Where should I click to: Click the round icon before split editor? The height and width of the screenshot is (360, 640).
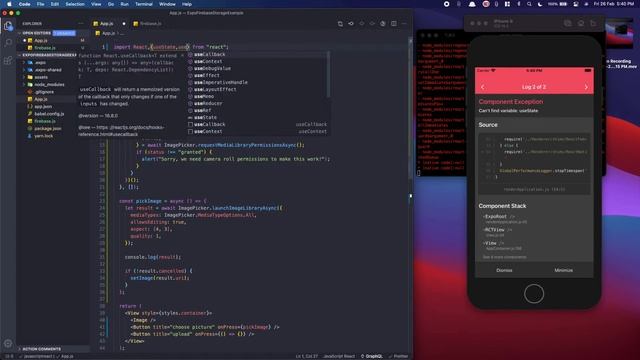click(383, 24)
